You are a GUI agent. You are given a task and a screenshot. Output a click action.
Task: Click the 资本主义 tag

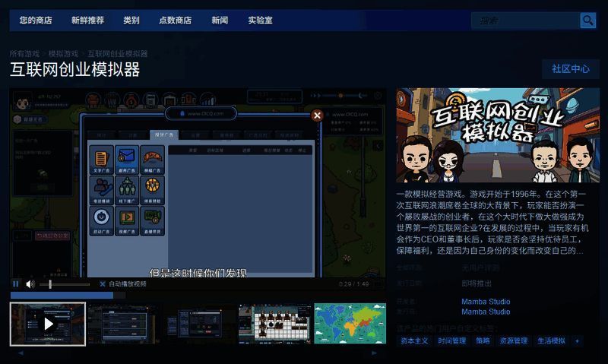pyautogui.click(x=414, y=340)
